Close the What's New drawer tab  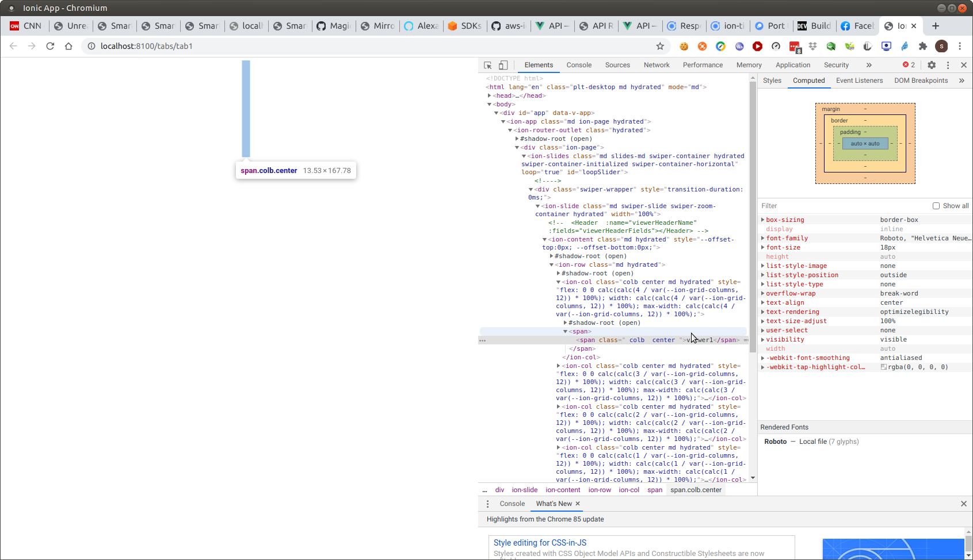pyautogui.click(x=578, y=504)
